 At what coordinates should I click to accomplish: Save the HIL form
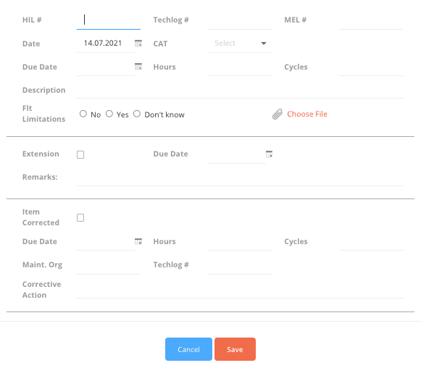(x=235, y=349)
